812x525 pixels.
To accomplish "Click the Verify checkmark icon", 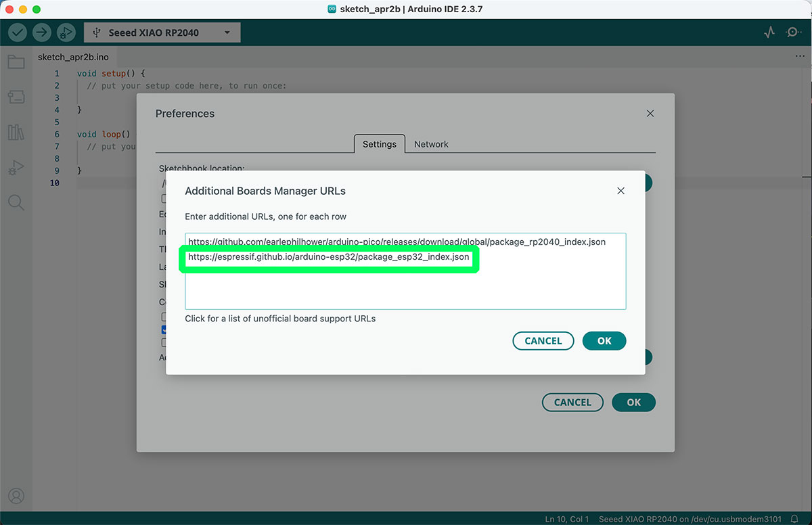I will (x=18, y=32).
